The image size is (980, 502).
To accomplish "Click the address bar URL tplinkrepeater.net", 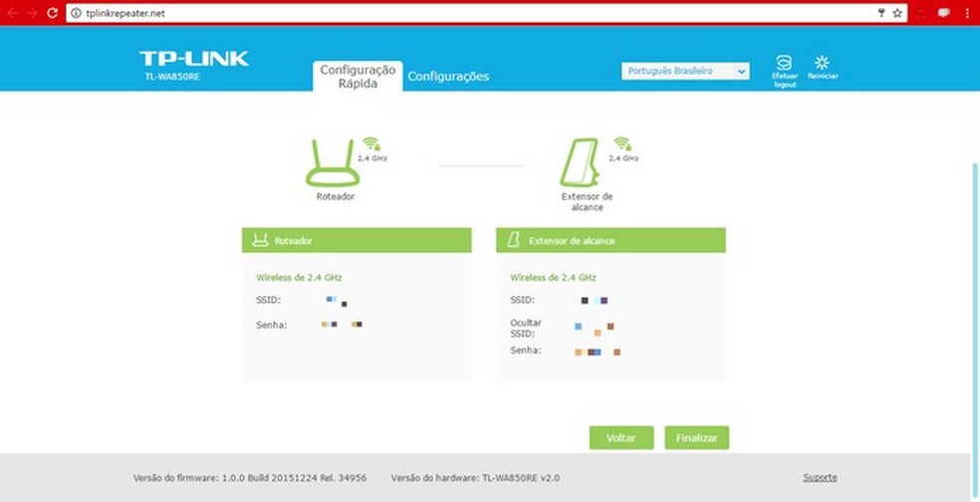I will (125, 13).
